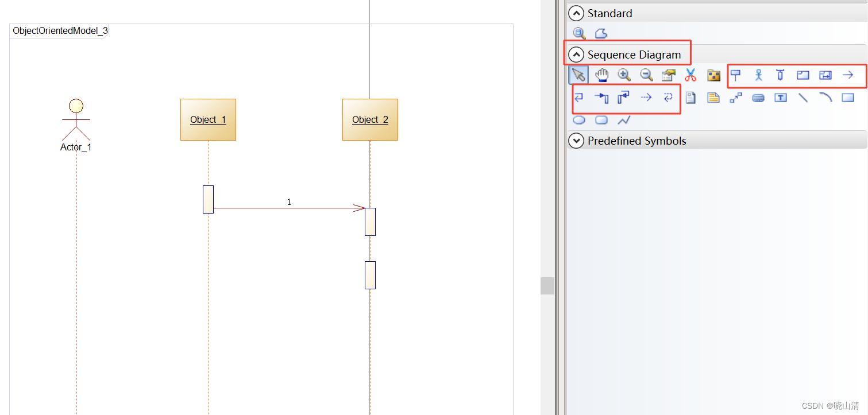Click the activation bar on Object_1 lifeline

[x=208, y=199]
